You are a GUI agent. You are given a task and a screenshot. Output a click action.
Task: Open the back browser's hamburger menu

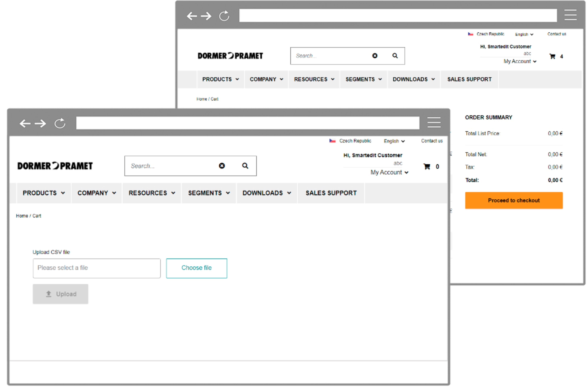click(x=571, y=15)
